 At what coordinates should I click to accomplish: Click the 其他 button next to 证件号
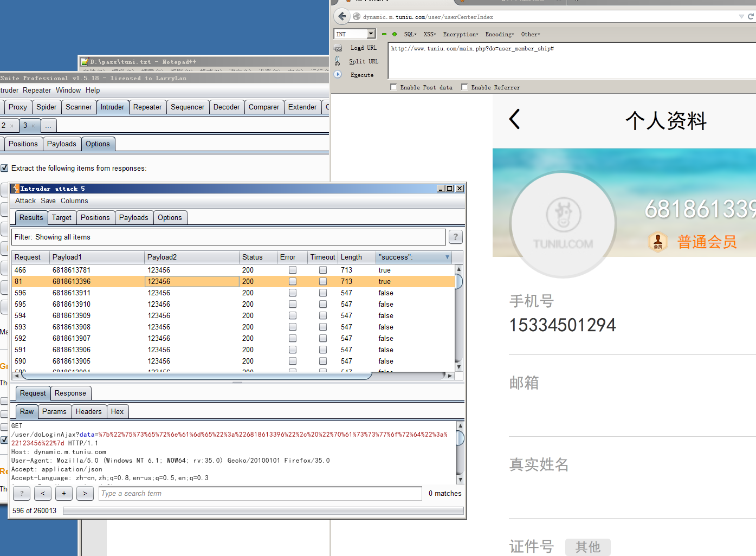click(x=588, y=547)
